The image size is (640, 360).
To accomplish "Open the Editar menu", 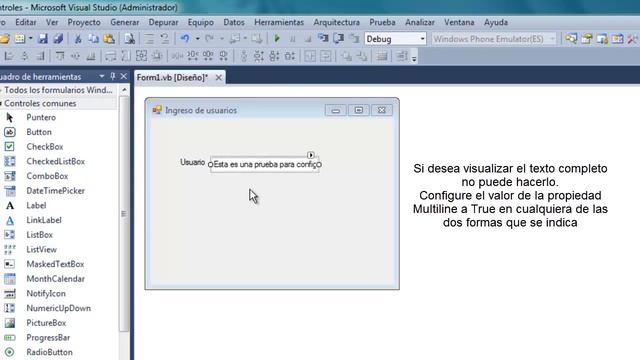I will 26,22.
